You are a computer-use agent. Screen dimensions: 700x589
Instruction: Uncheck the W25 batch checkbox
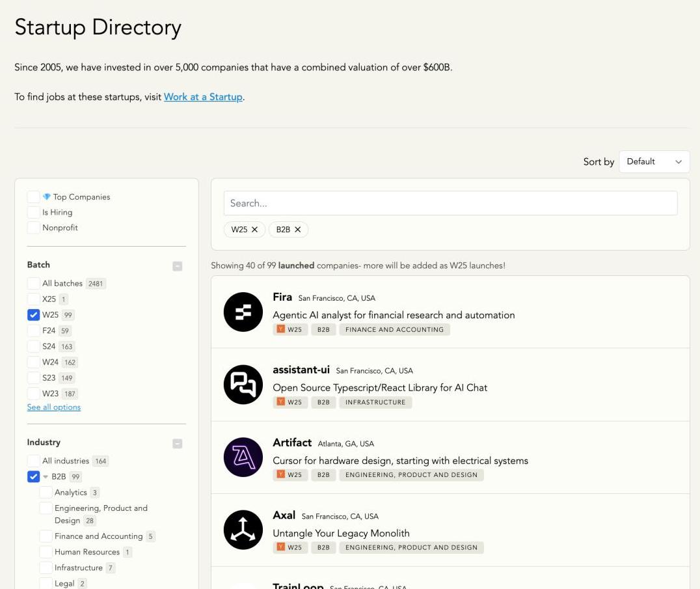click(33, 315)
